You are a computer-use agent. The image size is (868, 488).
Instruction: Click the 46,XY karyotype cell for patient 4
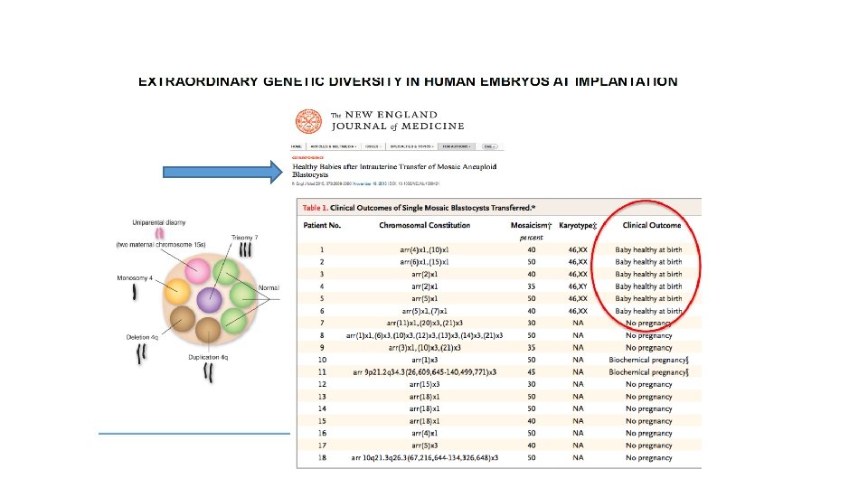pos(578,286)
